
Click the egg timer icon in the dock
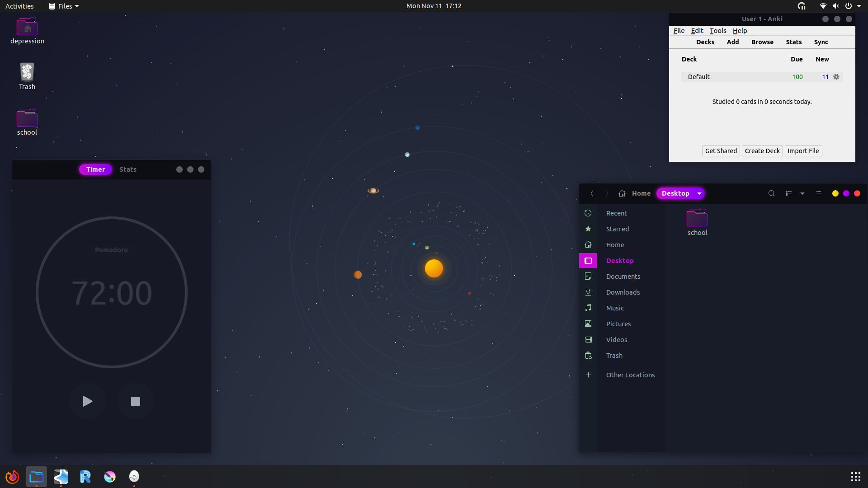(x=134, y=476)
